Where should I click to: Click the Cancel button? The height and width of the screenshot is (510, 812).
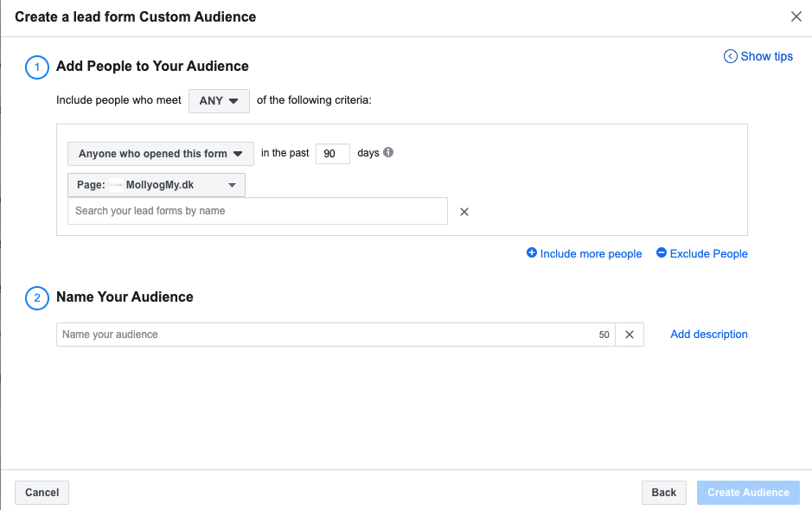pyautogui.click(x=42, y=493)
